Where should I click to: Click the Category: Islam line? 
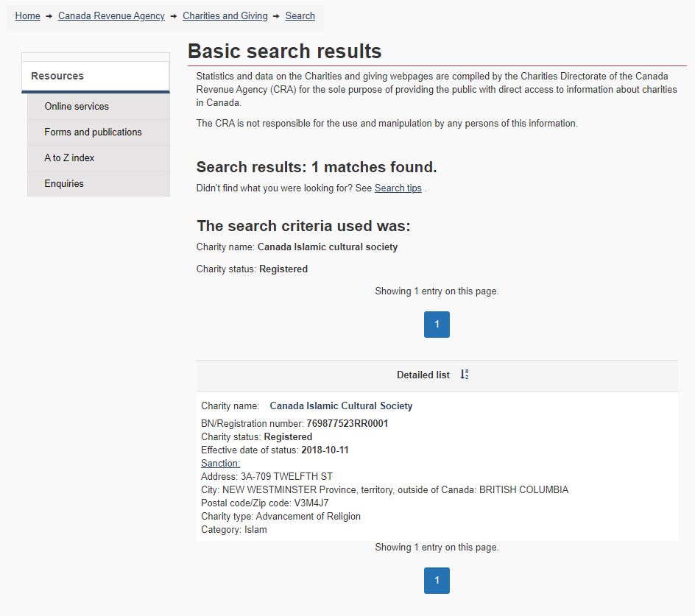pyautogui.click(x=234, y=530)
